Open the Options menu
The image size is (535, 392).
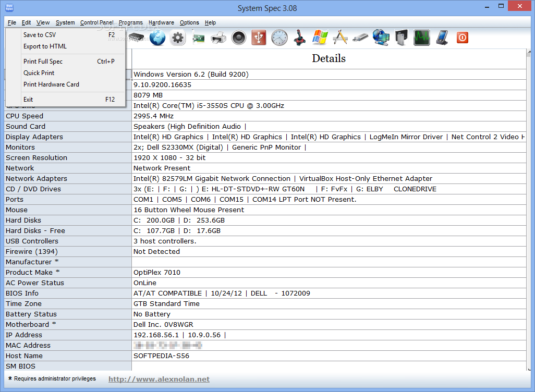tap(189, 22)
